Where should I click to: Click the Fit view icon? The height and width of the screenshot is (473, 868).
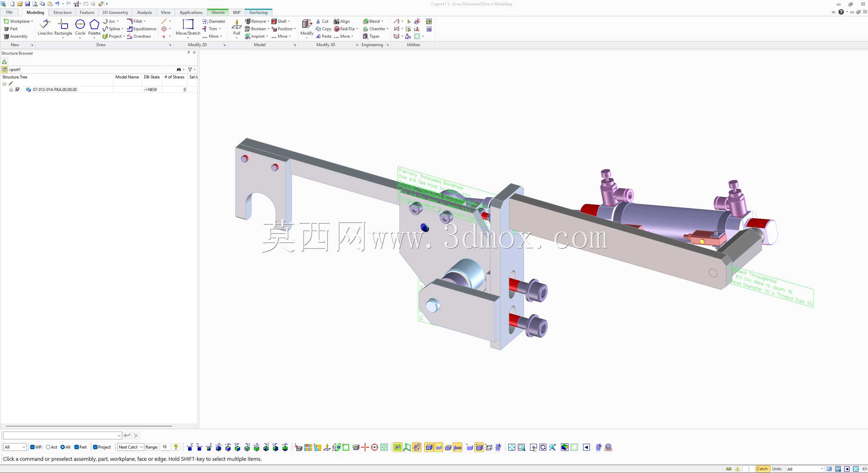point(511,447)
